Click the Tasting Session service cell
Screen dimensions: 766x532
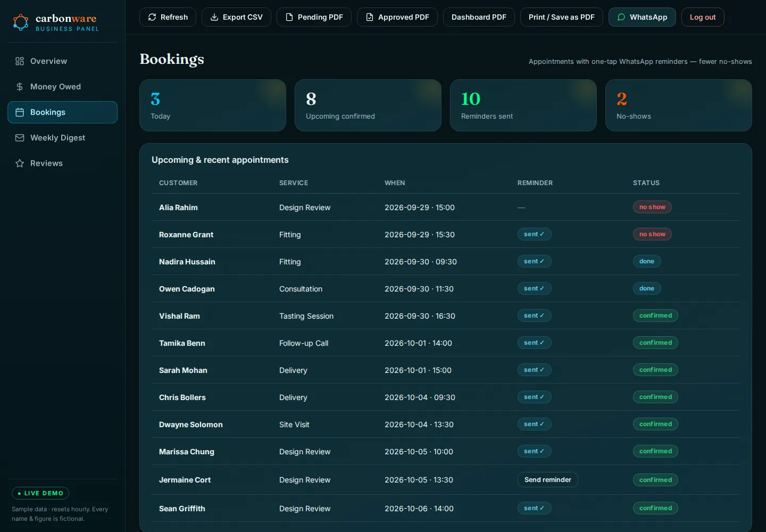pyautogui.click(x=306, y=316)
